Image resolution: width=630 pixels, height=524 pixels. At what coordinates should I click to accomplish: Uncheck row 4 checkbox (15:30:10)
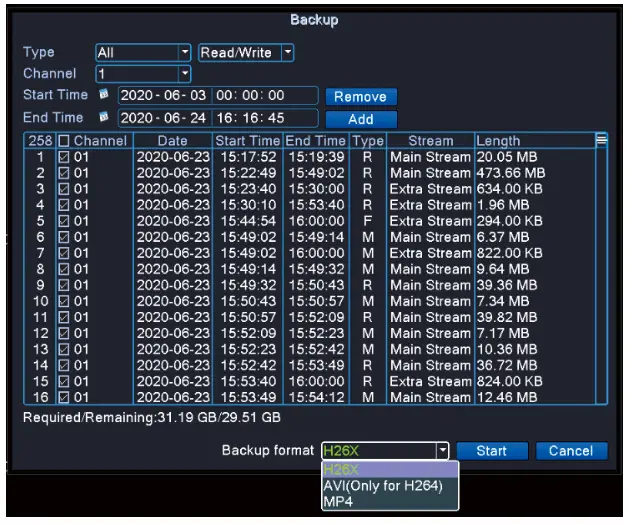[64, 205]
